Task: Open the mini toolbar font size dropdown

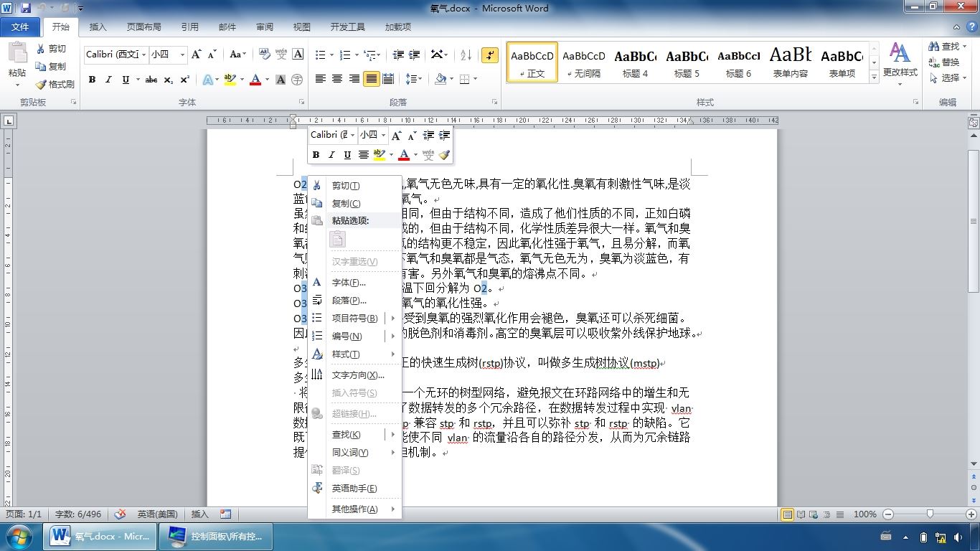Action: [384, 135]
